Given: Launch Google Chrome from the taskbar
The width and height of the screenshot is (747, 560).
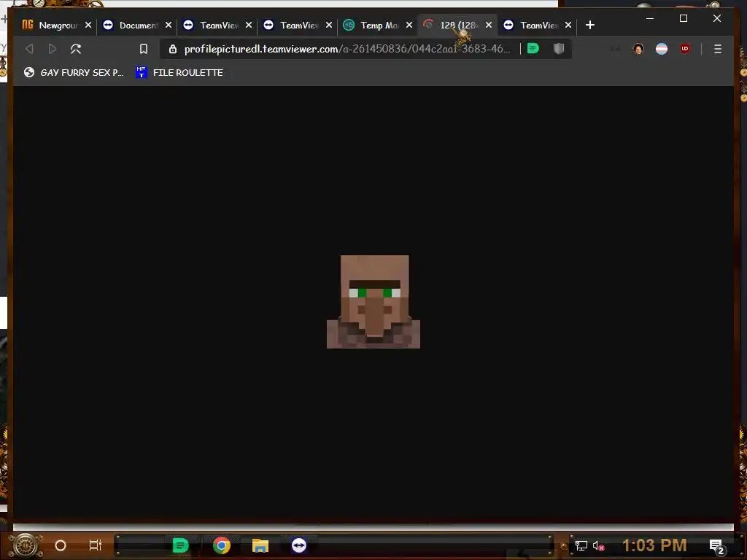Looking at the screenshot, I should [x=222, y=545].
